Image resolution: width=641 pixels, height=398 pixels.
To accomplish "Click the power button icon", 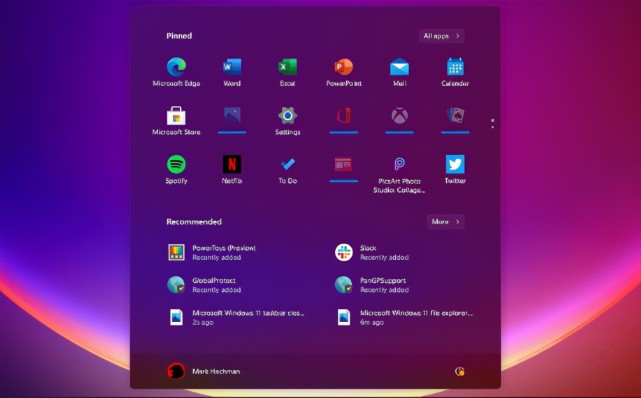I will coord(459,371).
